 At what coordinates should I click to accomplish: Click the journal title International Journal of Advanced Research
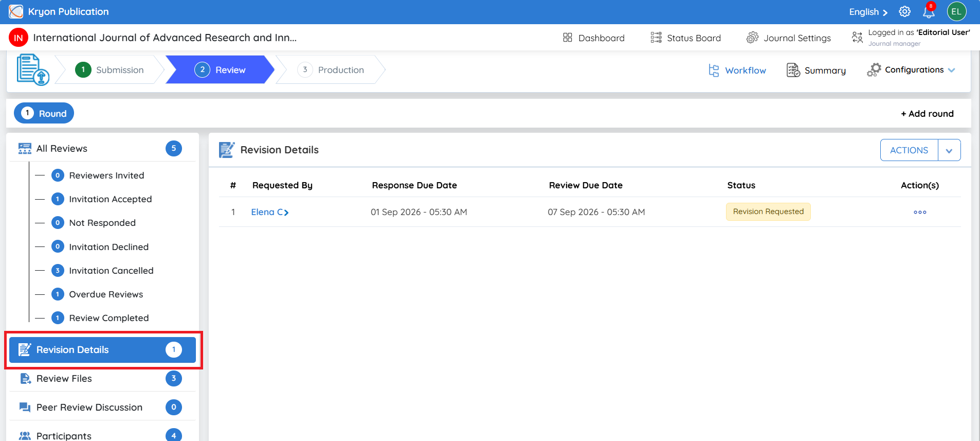(x=165, y=38)
